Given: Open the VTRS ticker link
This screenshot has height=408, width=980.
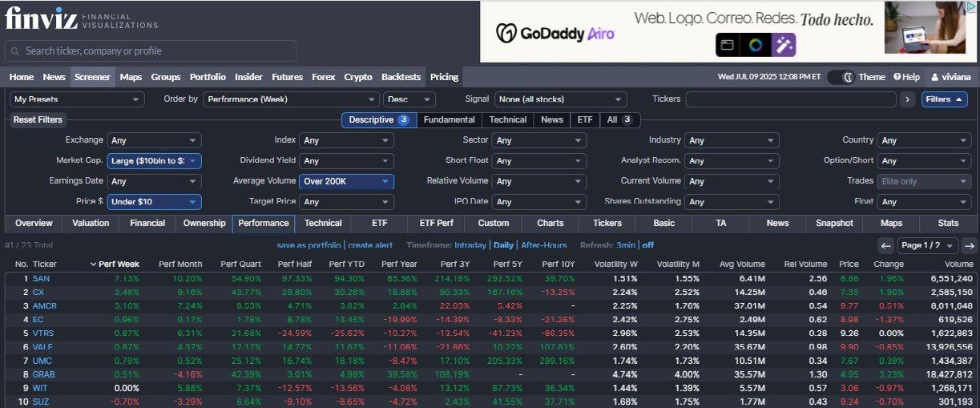Looking at the screenshot, I should click(x=43, y=333).
